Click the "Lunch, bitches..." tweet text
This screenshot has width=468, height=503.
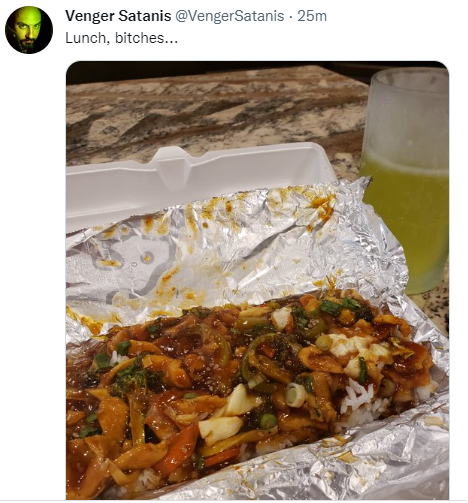(x=122, y=38)
